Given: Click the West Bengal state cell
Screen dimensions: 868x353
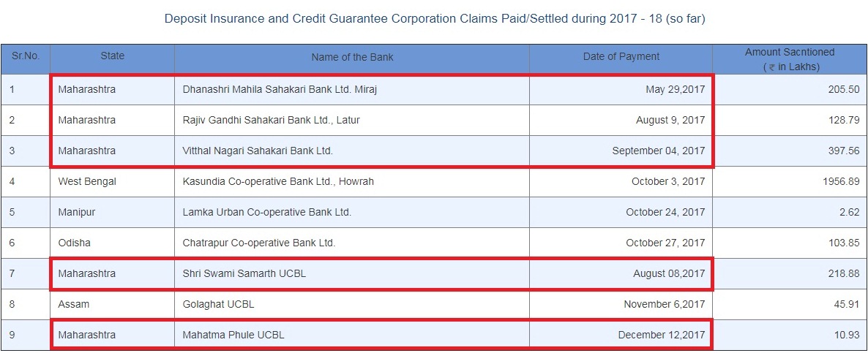Looking at the screenshot, I should [87, 181].
